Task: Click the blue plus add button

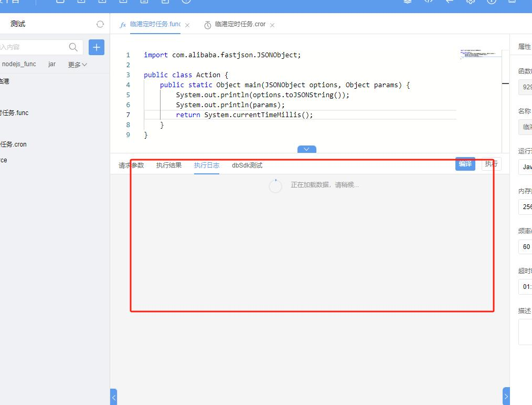Action: pyautogui.click(x=96, y=47)
